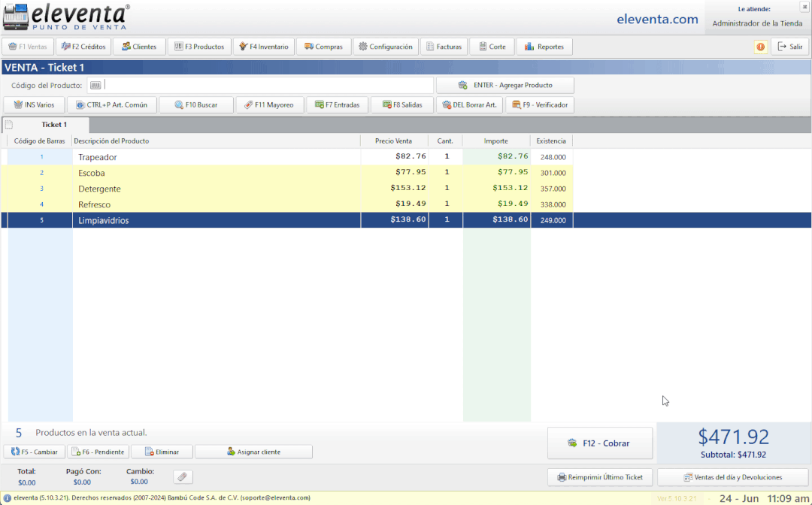Open the F3 Productos module
812x505 pixels.
pos(198,47)
